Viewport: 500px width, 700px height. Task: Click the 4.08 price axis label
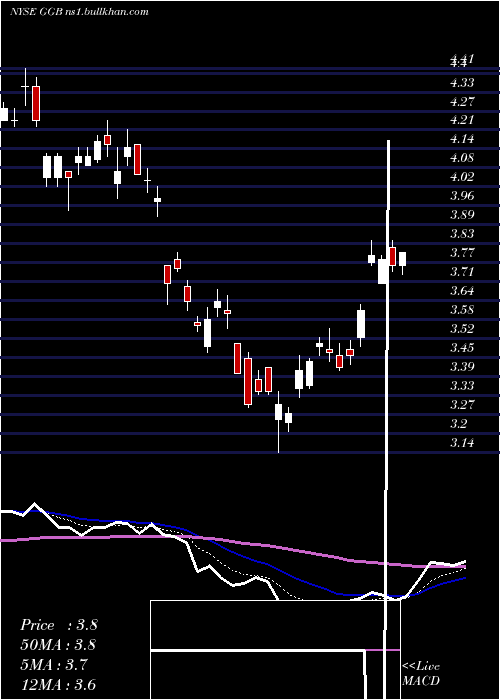[462, 158]
